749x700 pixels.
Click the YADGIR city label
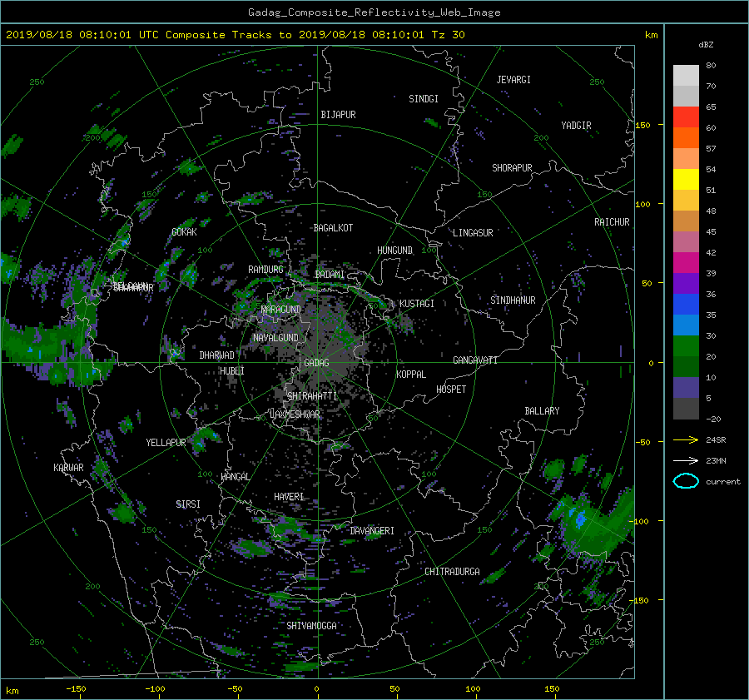(x=576, y=126)
